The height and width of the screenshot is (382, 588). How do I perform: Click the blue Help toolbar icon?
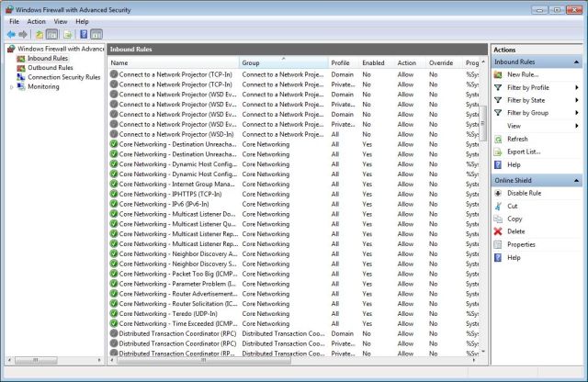coord(83,34)
